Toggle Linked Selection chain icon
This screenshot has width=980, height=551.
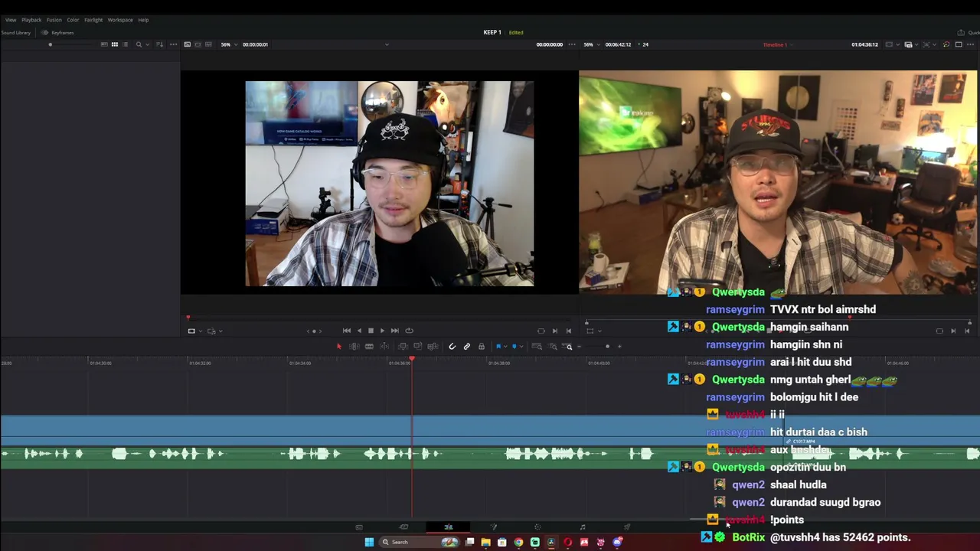pos(466,347)
